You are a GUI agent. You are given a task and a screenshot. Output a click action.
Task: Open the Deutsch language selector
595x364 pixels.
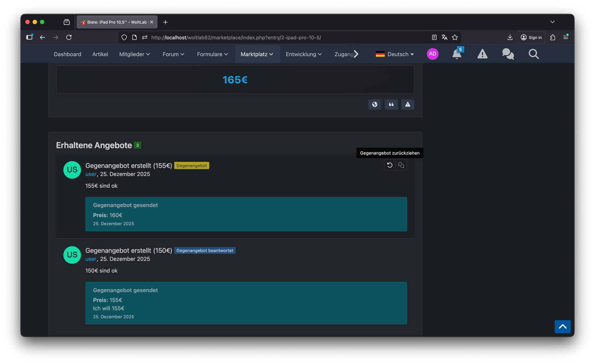[x=394, y=54]
